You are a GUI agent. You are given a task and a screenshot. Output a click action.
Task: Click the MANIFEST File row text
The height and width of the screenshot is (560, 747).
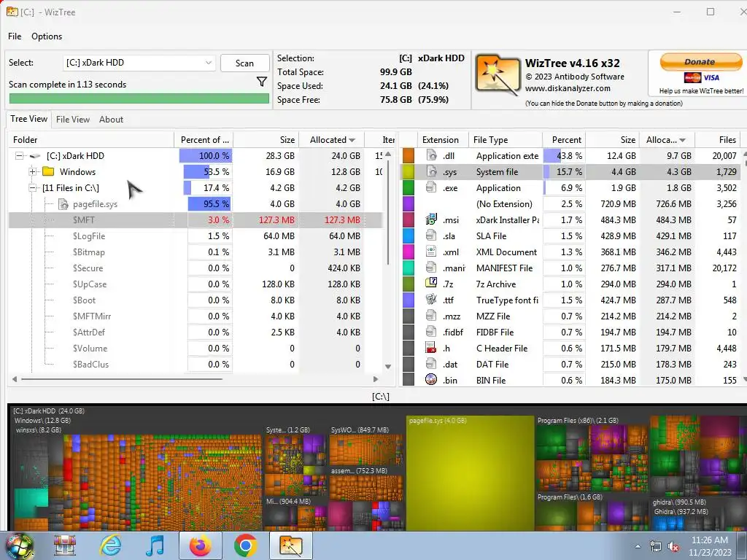(x=504, y=268)
